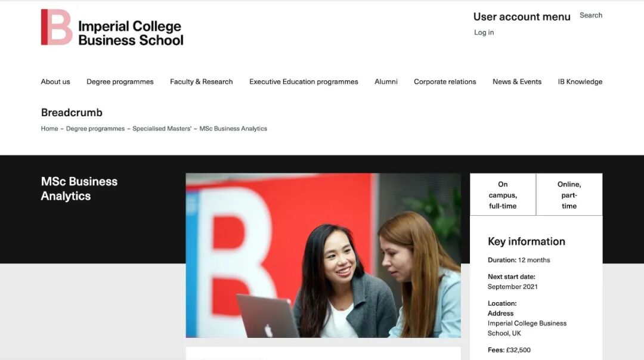Open Executive Education programmes
Viewport: 644px width, 360px height.
coord(304,82)
